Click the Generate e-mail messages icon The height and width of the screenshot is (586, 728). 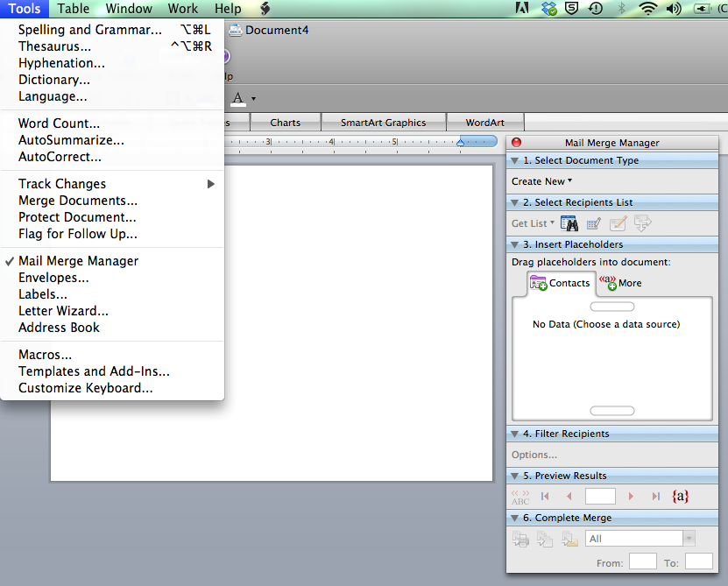(x=569, y=539)
